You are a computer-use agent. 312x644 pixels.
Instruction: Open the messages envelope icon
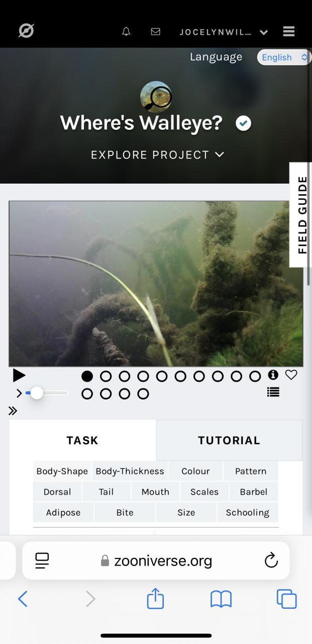click(x=156, y=32)
